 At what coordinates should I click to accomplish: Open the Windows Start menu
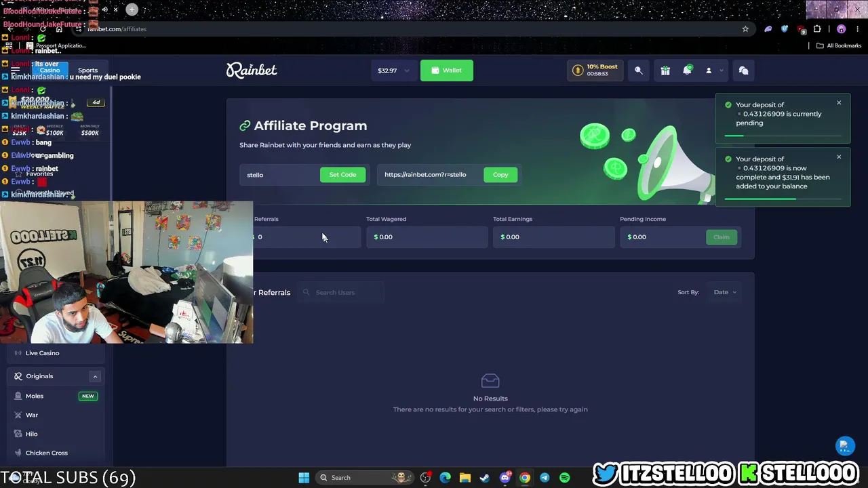pyautogui.click(x=304, y=478)
